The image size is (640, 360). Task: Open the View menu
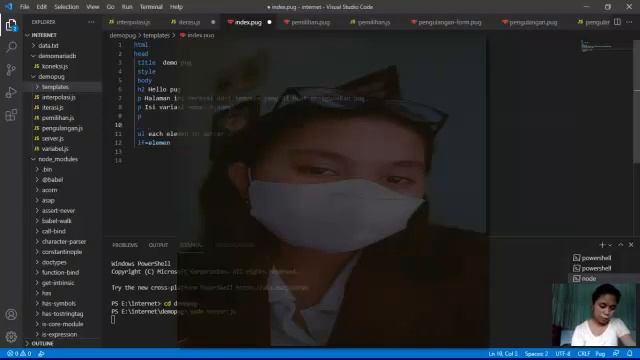click(x=93, y=7)
